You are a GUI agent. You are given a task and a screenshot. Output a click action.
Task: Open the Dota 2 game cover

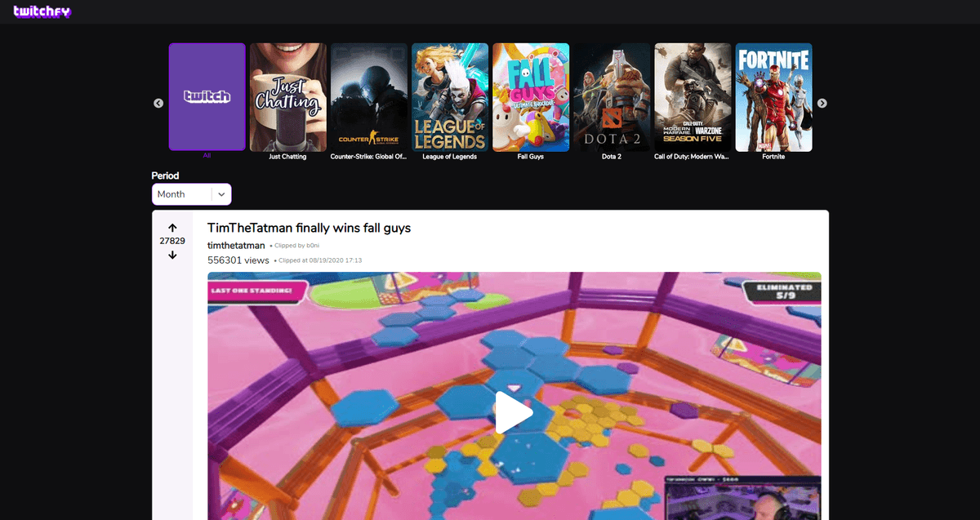[x=612, y=97]
